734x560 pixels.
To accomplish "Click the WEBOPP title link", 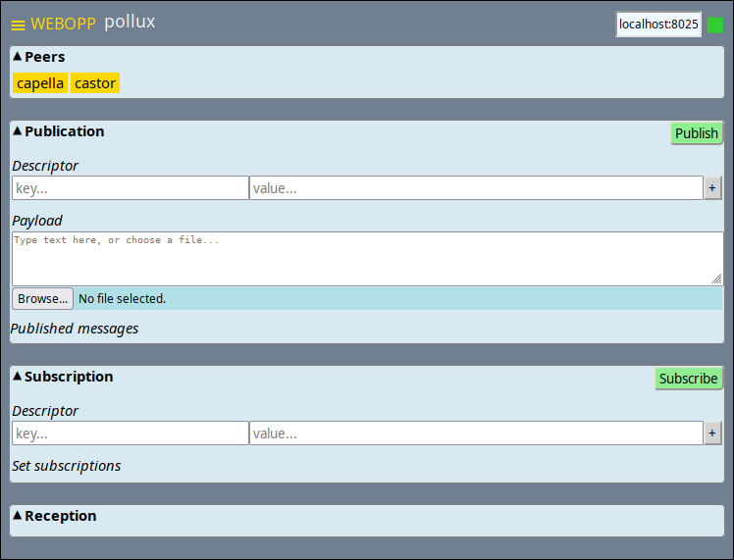I will pos(63,24).
